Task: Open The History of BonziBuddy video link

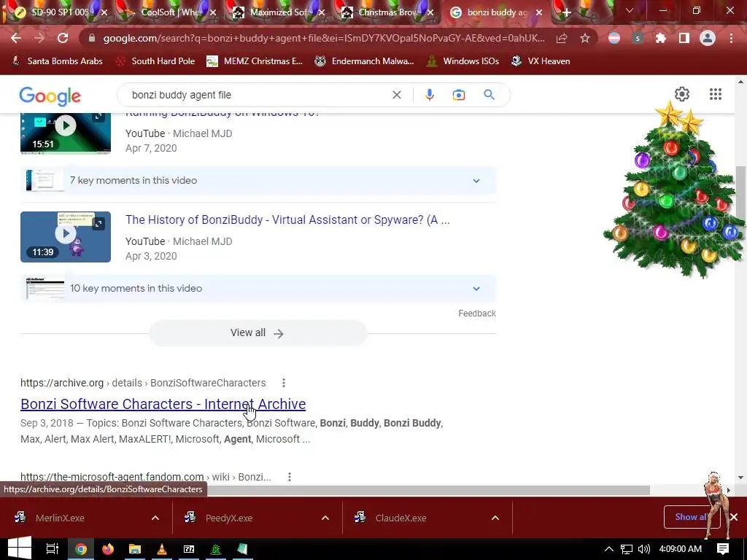Action: click(x=287, y=220)
